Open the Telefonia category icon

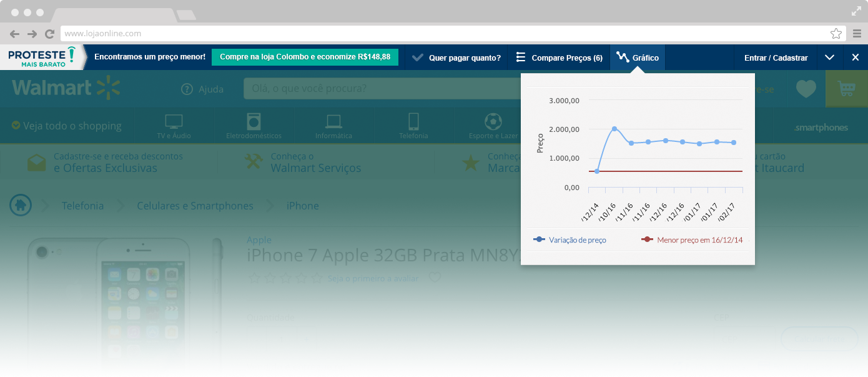point(413,126)
